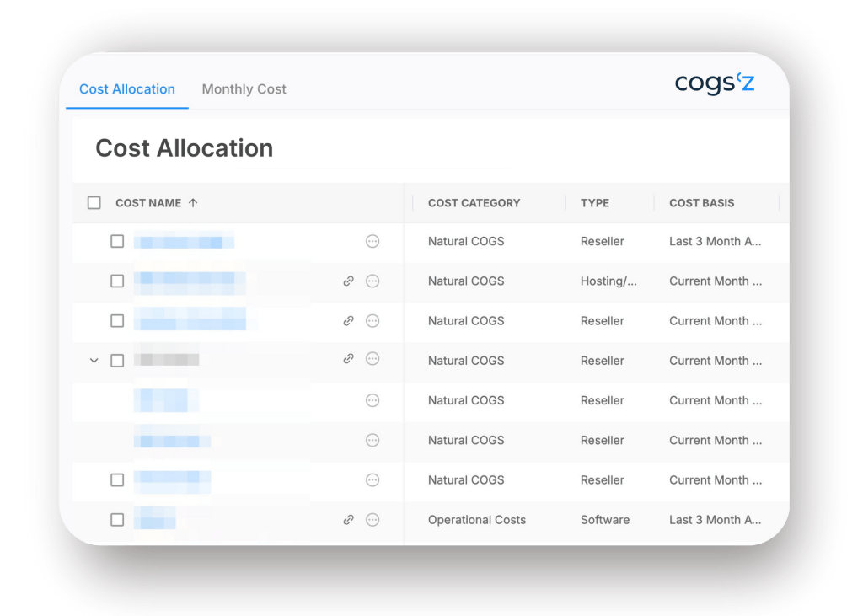
Task: Click the sort arrow next to COST NAME
Action: pyautogui.click(x=193, y=203)
